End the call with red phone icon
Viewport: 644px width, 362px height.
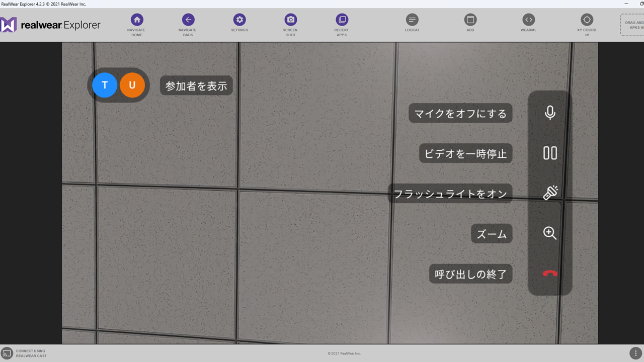(550, 274)
